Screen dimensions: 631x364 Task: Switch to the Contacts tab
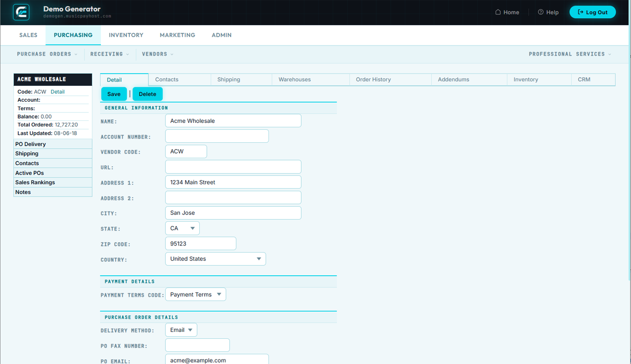tap(180, 79)
